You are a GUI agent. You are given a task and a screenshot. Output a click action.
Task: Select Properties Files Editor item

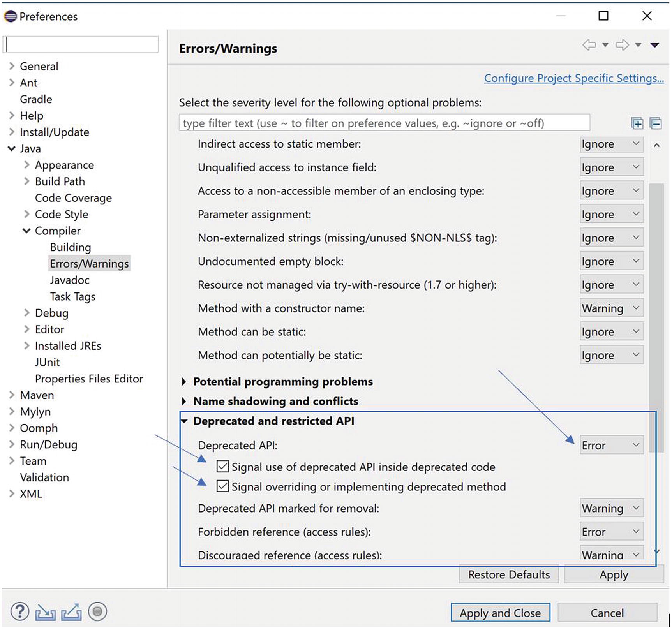[x=89, y=379]
